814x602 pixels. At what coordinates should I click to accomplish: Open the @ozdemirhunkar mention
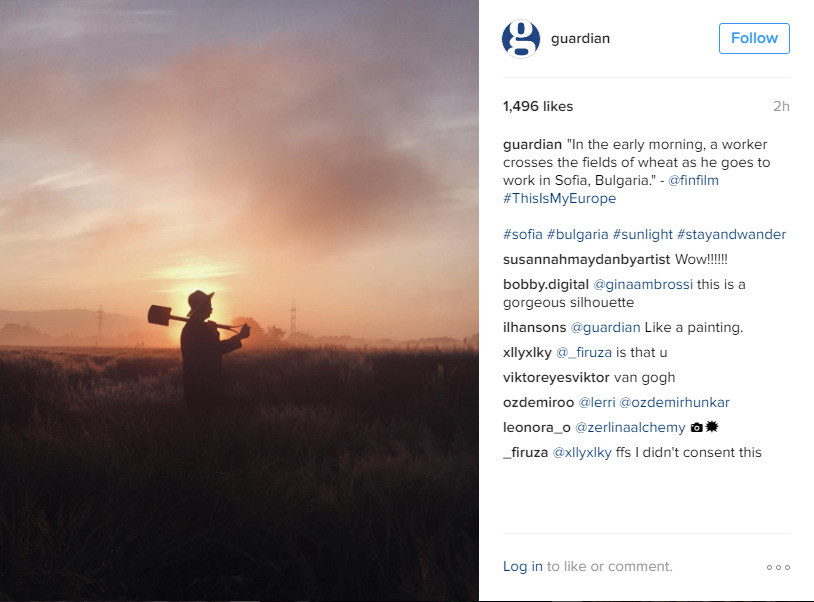point(674,402)
